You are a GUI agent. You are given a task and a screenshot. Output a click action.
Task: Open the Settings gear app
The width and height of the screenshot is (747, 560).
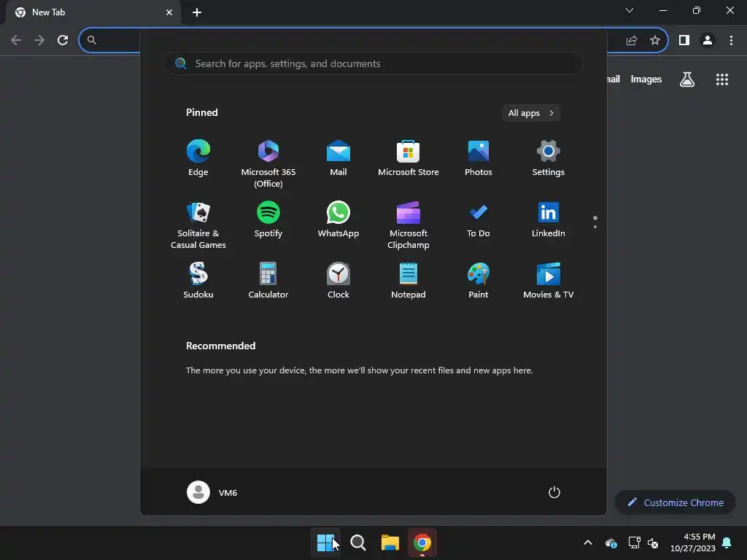click(x=549, y=158)
